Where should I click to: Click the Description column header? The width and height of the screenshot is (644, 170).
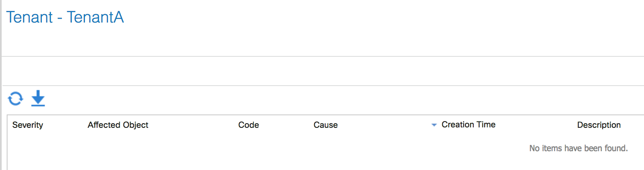(599, 125)
